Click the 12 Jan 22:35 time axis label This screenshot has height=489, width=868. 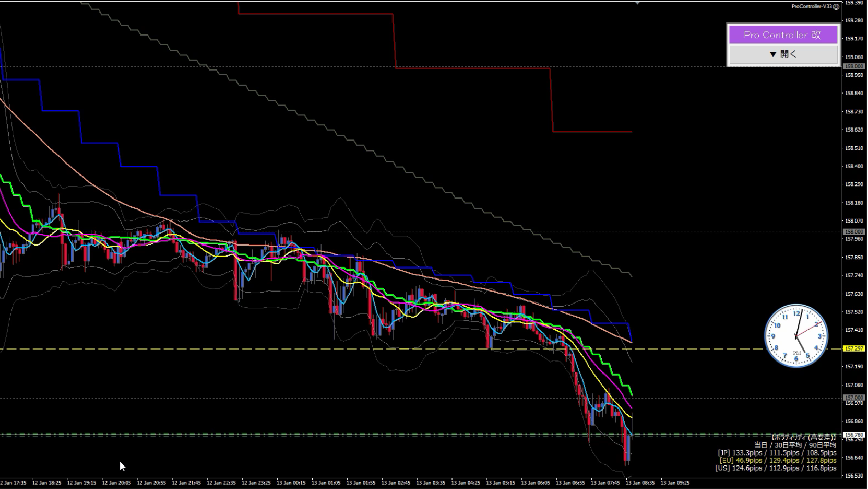[221, 483]
